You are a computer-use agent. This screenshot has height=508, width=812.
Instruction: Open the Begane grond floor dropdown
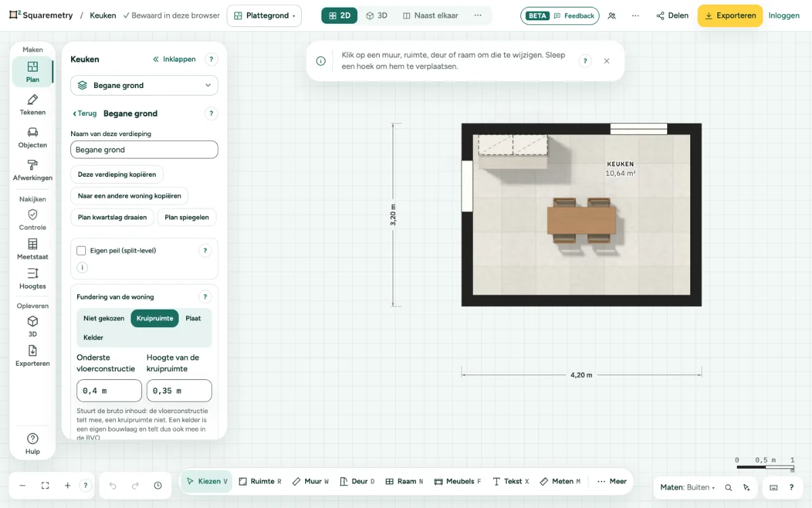point(145,85)
